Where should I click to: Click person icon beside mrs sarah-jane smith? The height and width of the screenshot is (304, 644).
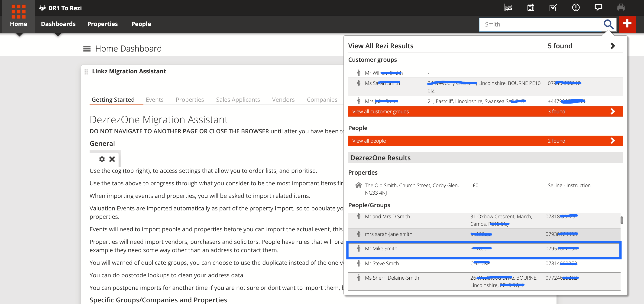click(x=359, y=234)
